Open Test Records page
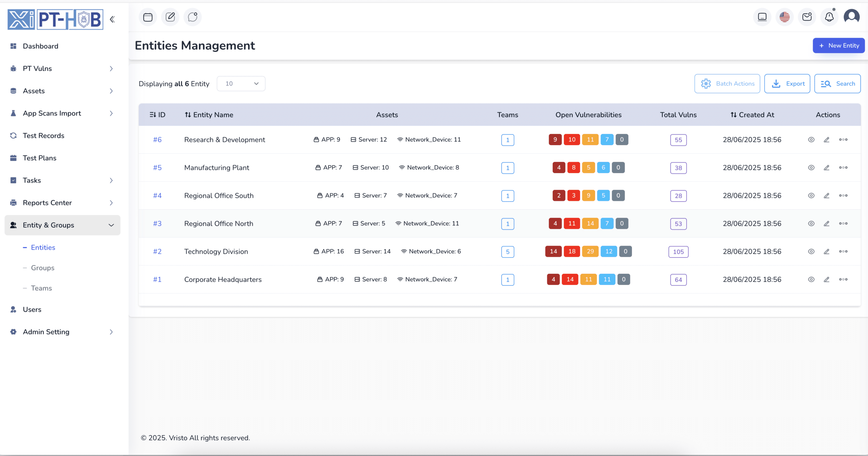868x456 pixels. click(x=62, y=136)
